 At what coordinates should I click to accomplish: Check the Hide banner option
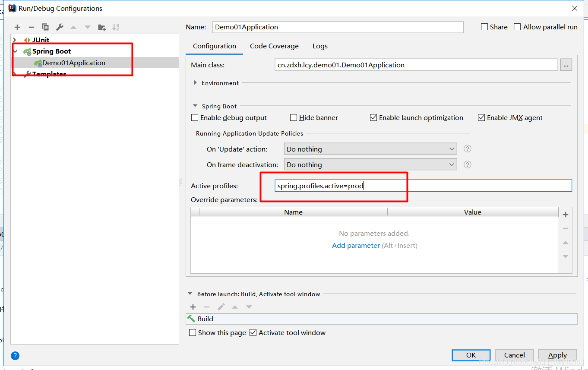tap(294, 117)
